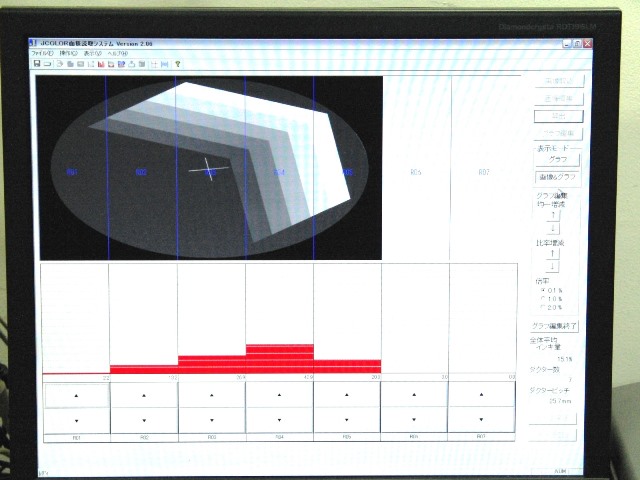Click the red-and-white toolbar icon after chart
The image size is (640, 480).
111,64
